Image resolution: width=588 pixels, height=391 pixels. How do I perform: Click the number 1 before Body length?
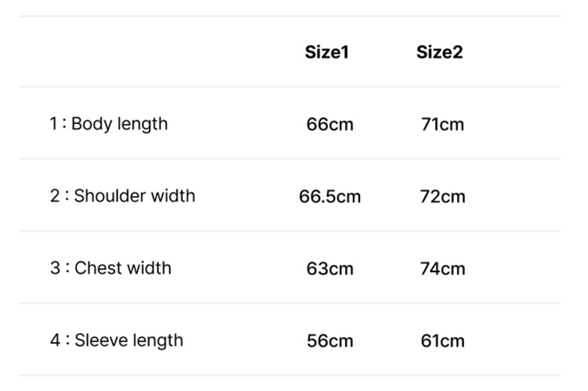click(53, 124)
